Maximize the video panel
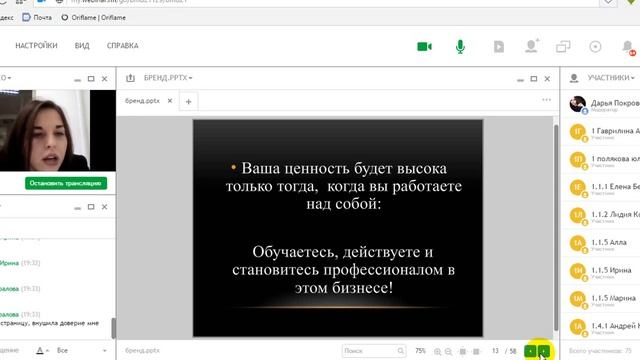This screenshot has width=640, height=360. [x=91, y=78]
